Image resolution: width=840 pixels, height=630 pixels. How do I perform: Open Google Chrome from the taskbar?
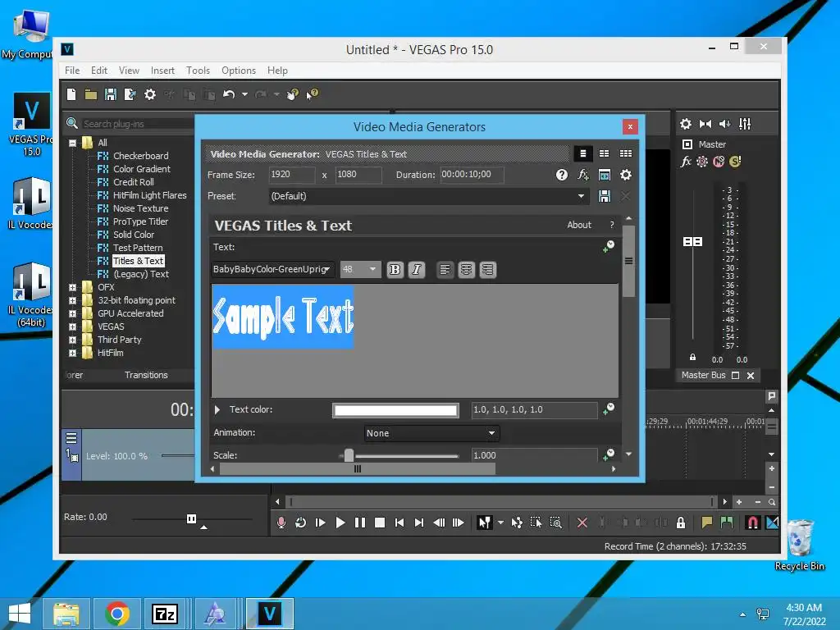pyautogui.click(x=116, y=614)
